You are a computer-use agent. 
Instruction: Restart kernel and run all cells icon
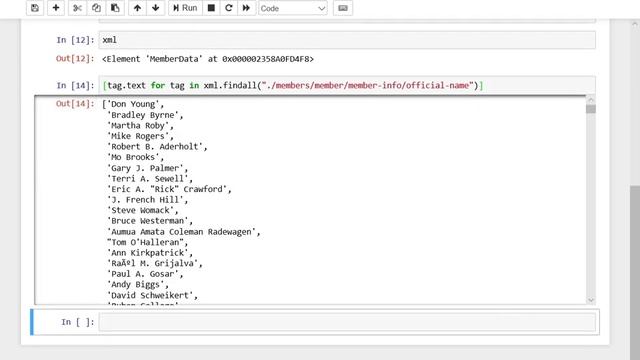tap(246, 8)
